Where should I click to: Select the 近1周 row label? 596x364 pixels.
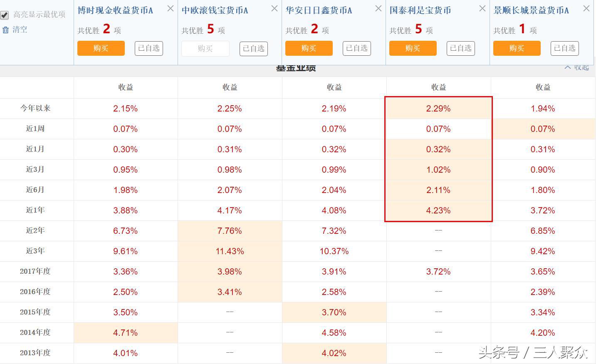[35, 129]
